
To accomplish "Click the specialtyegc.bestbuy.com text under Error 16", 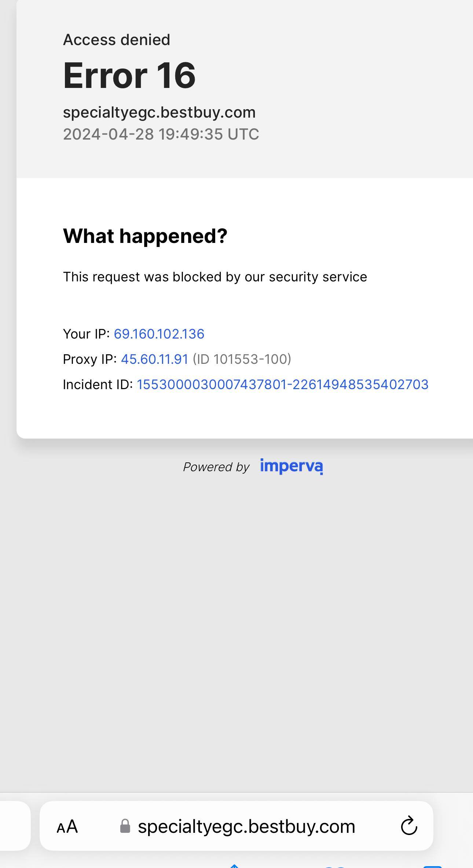I will (159, 112).
